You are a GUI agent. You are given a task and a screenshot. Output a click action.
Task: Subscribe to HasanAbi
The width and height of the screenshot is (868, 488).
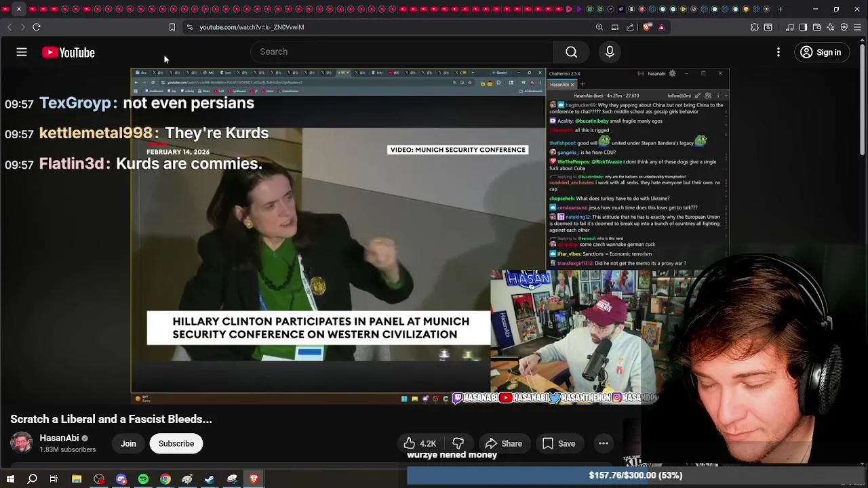pyautogui.click(x=176, y=444)
